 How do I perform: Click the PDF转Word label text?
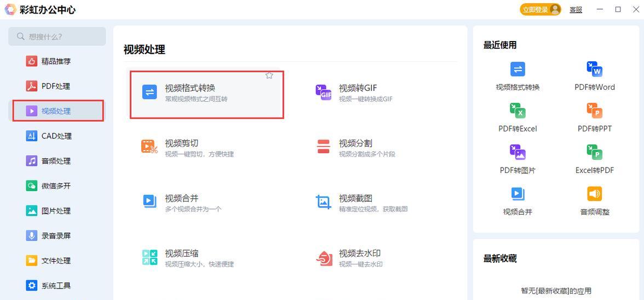594,87
